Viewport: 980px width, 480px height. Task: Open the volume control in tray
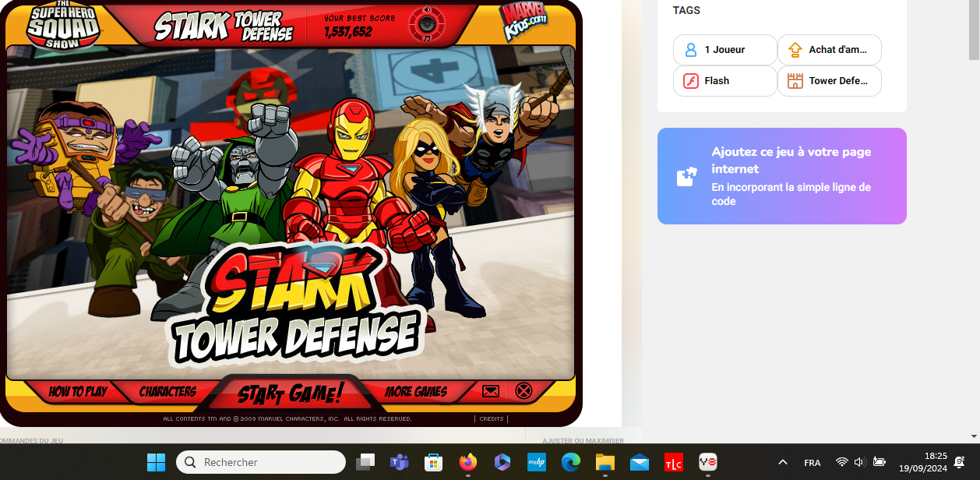(860, 462)
